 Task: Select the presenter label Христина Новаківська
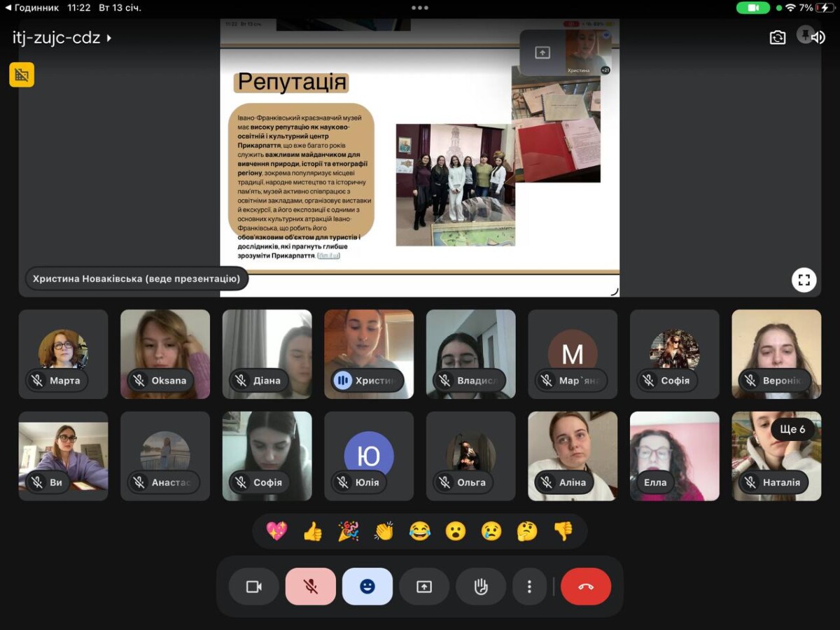point(136,279)
